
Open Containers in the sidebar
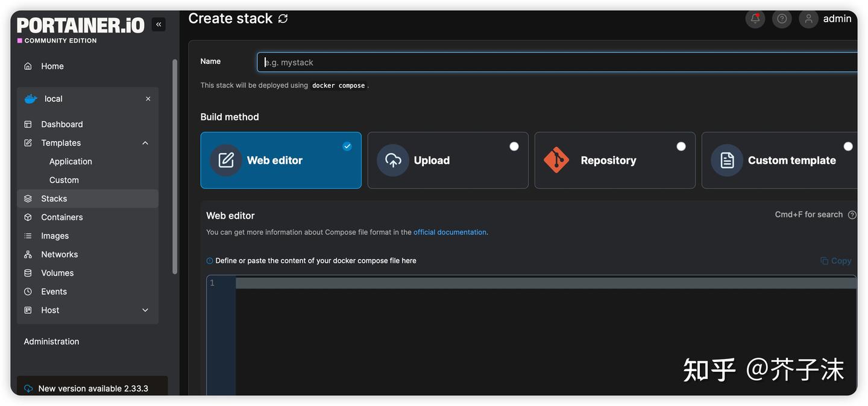point(61,217)
